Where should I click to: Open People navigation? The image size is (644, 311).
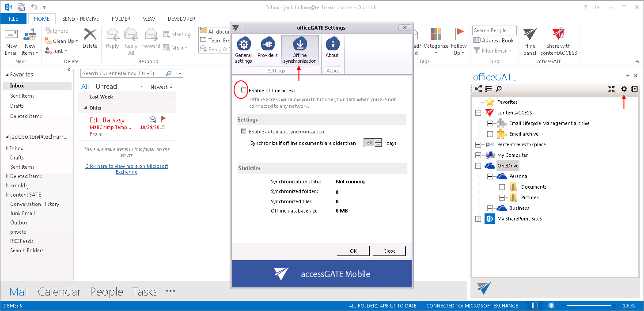click(106, 292)
